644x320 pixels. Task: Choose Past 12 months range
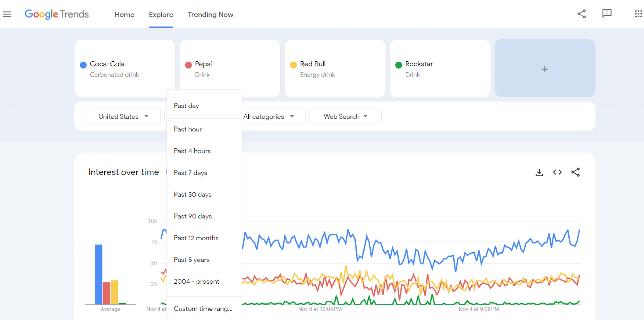pyautogui.click(x=204, y=238)
